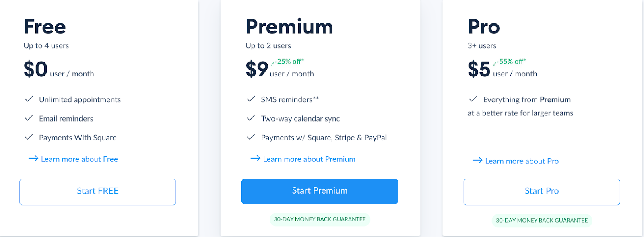Click the Premium plan heading
Image resolution: width=644 pixels, height=237 pixels.
pos(289,27)
